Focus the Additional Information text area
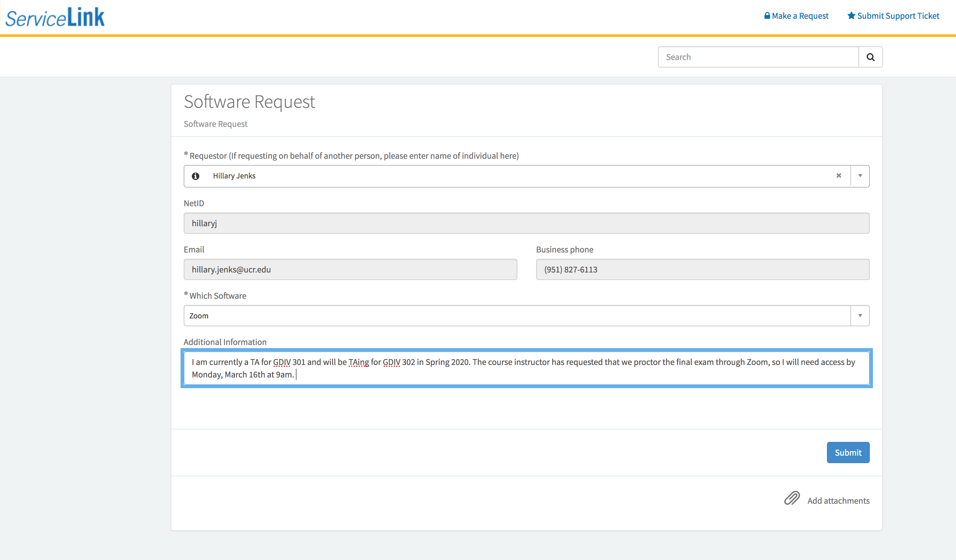Viewport: 956px width, 560px height. tap(526, 368)
